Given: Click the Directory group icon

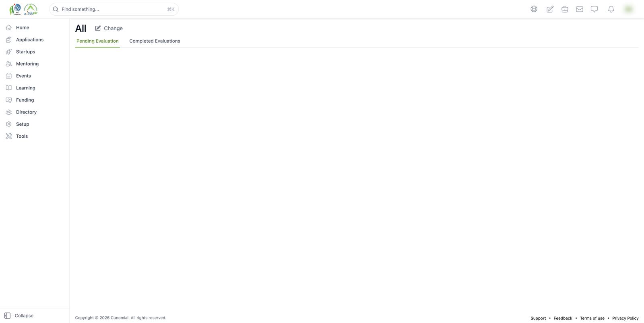Looking at the screenshot, I should tap(8, 112).
